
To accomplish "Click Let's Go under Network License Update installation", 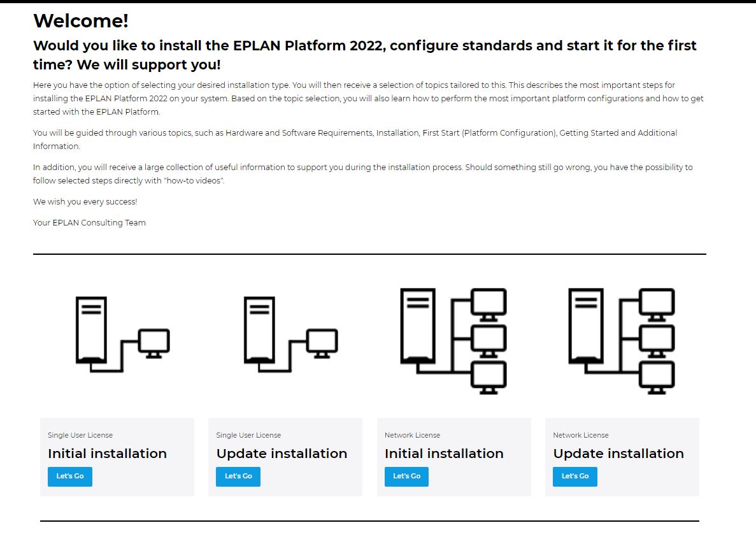I will click(x=574, y=476).
